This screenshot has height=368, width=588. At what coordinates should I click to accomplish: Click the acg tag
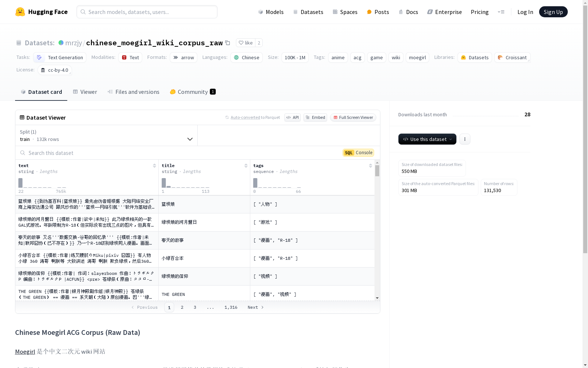pos(357,57)
